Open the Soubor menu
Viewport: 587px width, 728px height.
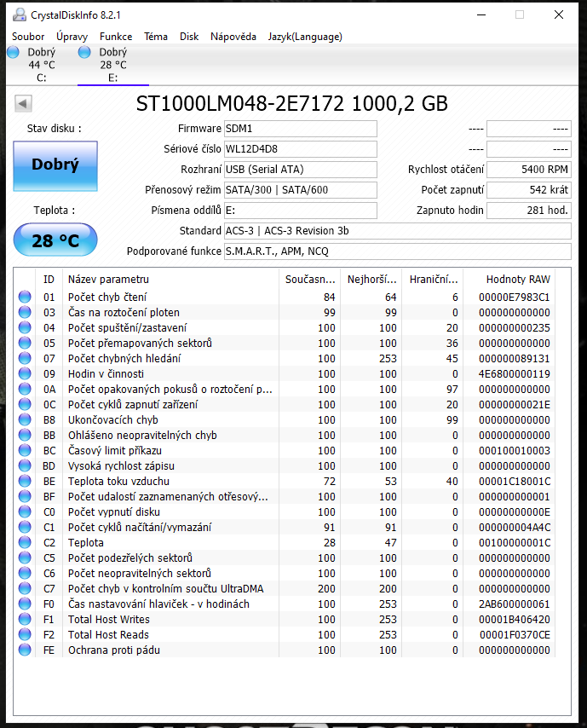click(28, 37)
